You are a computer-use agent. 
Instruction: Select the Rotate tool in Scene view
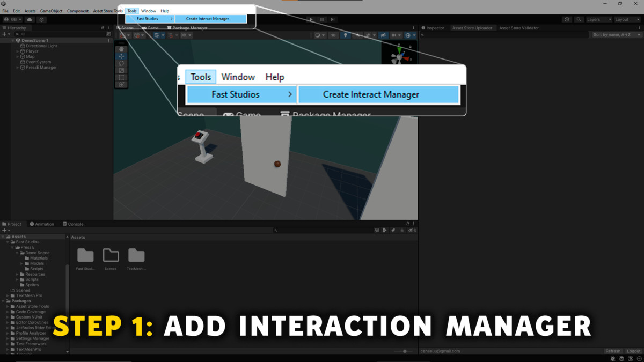click(121, 63)
